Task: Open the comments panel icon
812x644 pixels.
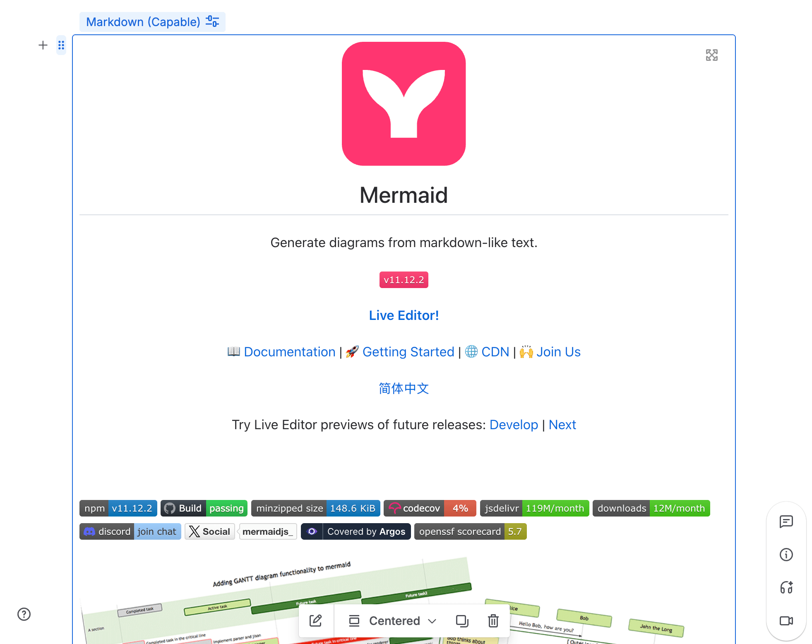Action: 786,521
